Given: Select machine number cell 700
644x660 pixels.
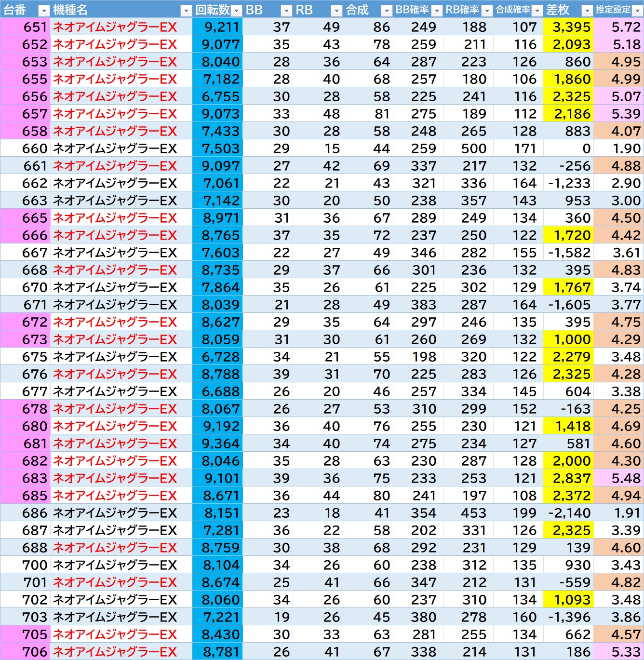Looking at the screenshot, I should pos(25,565).
